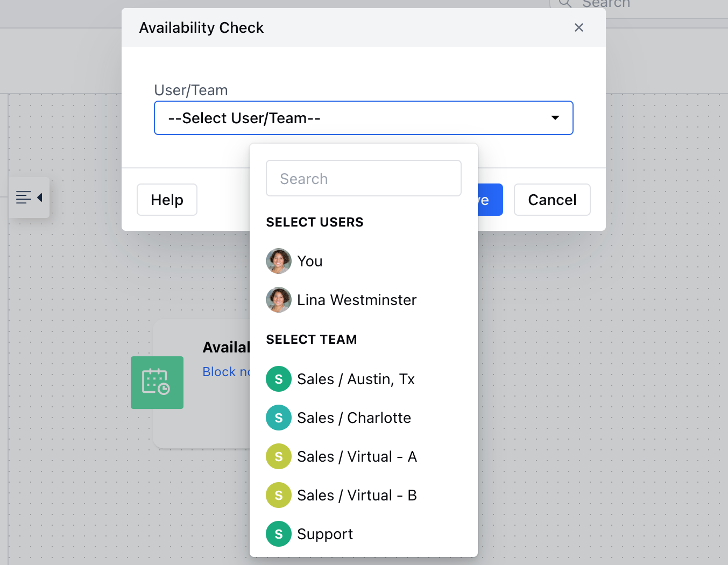Open the "Block no" link on the availability card
The height and width of the screenshot is (565, 728).
pos(226,372)
